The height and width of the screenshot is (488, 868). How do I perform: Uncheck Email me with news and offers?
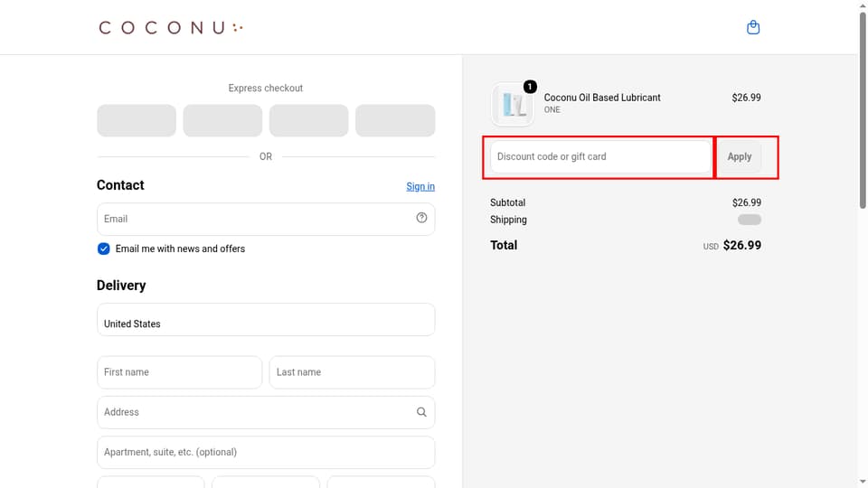pos(103,249)
